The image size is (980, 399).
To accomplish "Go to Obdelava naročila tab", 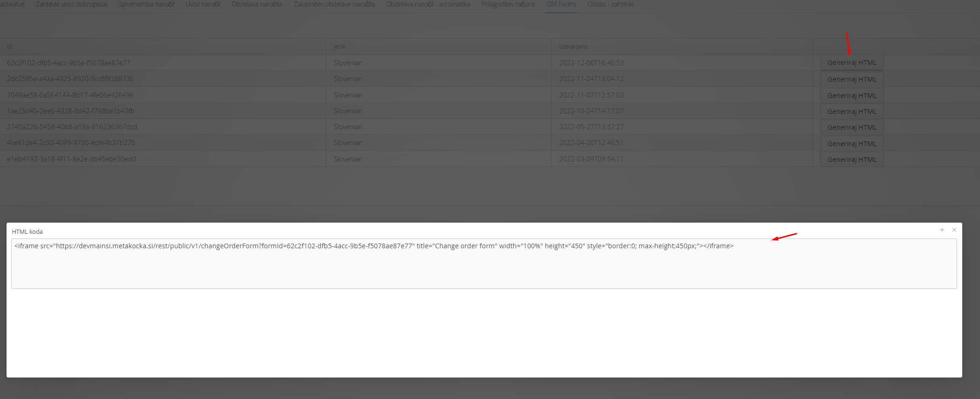I will [257, 4].
